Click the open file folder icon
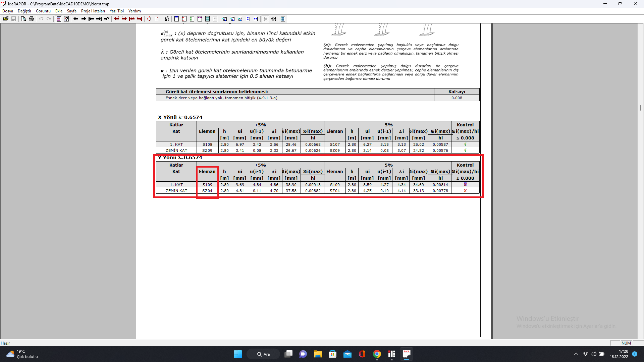Viewport: 644px width, 362px height. (6, 19)
